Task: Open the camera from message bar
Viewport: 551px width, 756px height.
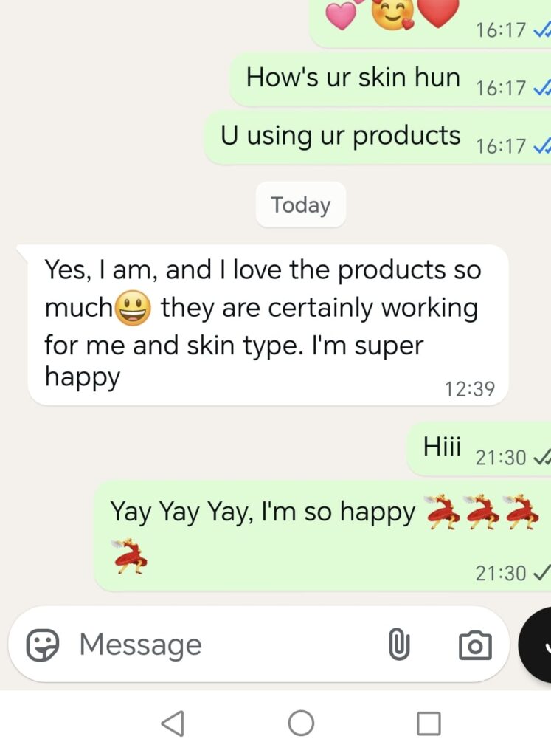Action: (x=475, y=645)
